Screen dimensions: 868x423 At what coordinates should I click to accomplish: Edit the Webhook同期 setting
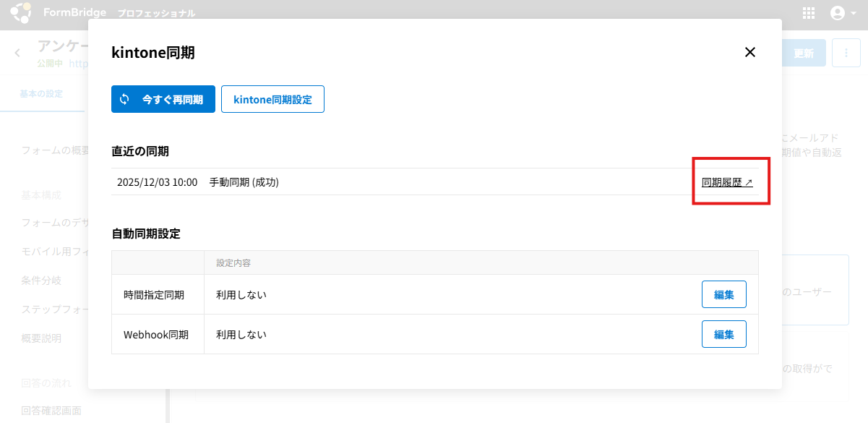pyautogui.click(x=723, y=334)
